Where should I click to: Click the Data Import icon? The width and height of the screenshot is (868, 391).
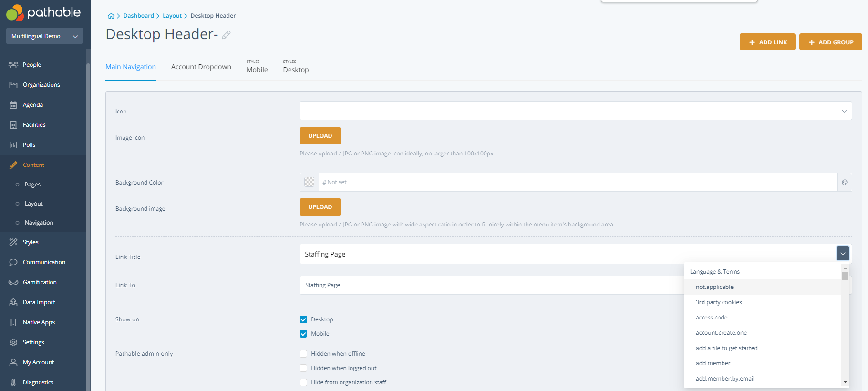pyautogui.click(x=13, y=302)
